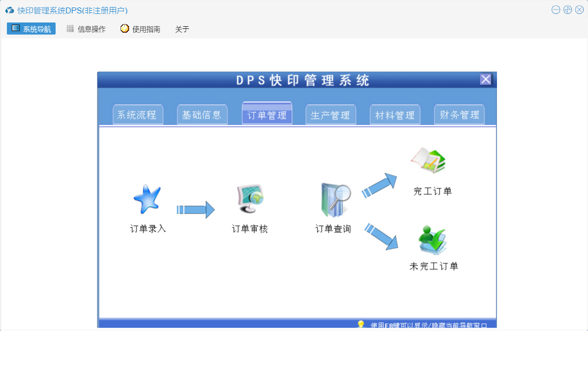Viewport: 588px width, 385px height.
Task: Open 订单录入 star icon
Action: 147,199
